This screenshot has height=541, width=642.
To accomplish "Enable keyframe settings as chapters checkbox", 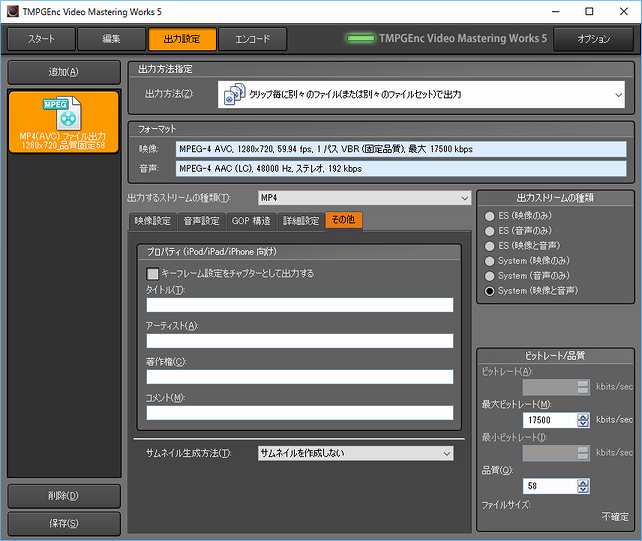I will pos(152,274).
